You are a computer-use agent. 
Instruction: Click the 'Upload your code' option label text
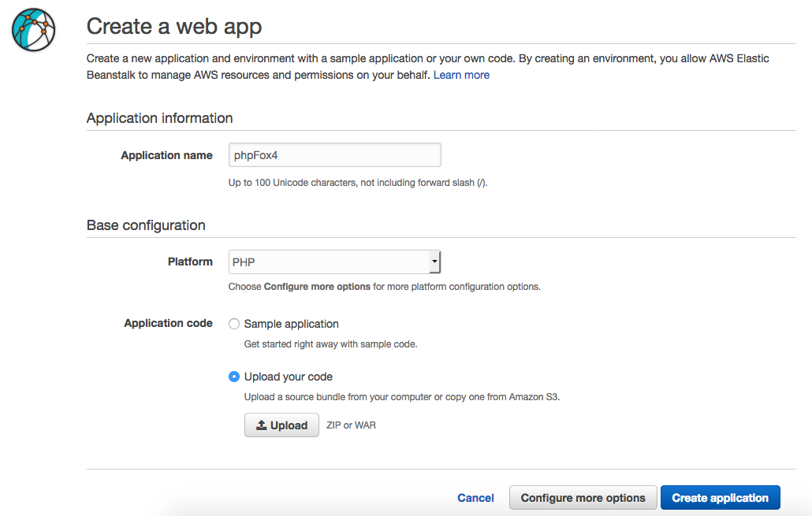click(288, 377)
